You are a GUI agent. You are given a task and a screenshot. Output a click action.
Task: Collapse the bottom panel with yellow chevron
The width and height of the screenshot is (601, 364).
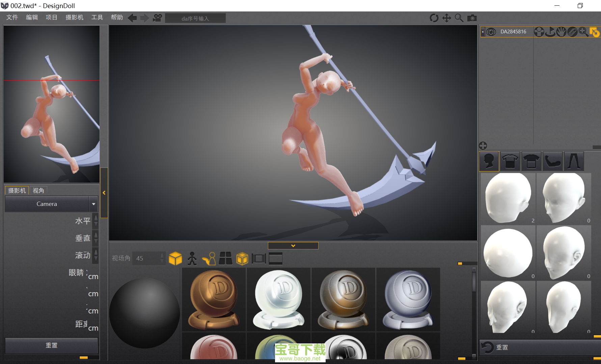click(293, 246)
